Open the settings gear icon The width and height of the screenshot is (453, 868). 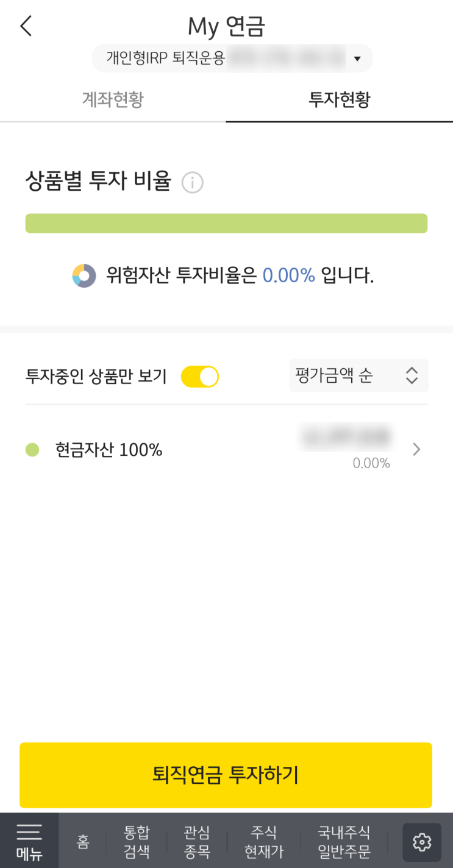[x=422, y=842]
